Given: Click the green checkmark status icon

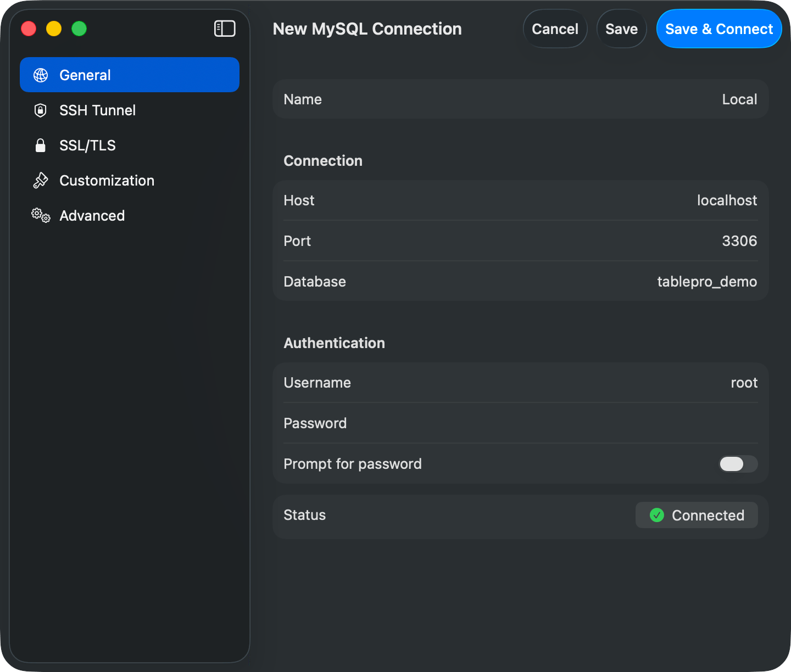Looking at the screenshot, I should click(657, 515).
